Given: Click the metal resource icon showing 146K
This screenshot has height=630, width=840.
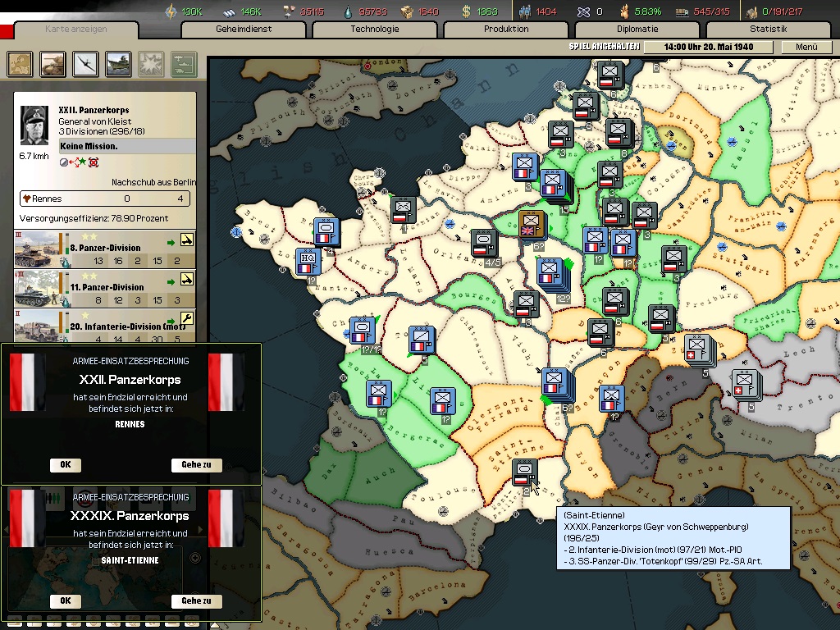Looking at the screenshot, I should point(228,11).
